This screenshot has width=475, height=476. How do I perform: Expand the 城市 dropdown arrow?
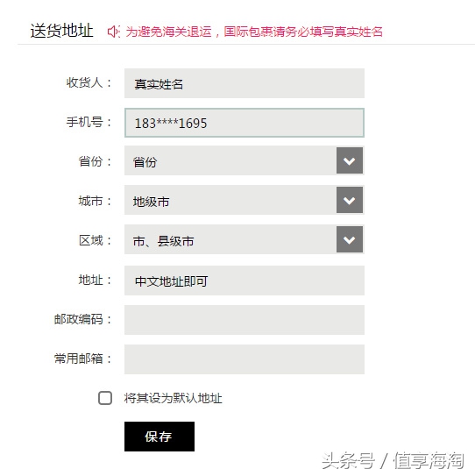[350, 200]
